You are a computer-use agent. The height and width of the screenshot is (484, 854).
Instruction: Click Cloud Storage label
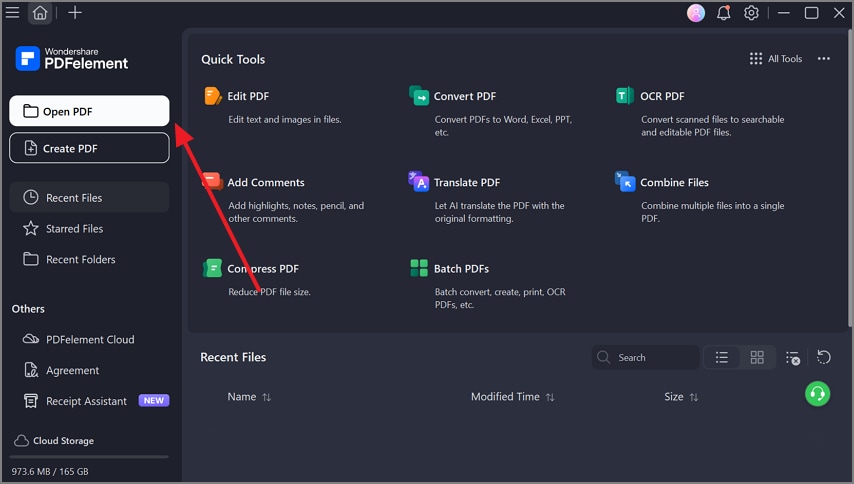pyautogui.click(x=63, y=440)
